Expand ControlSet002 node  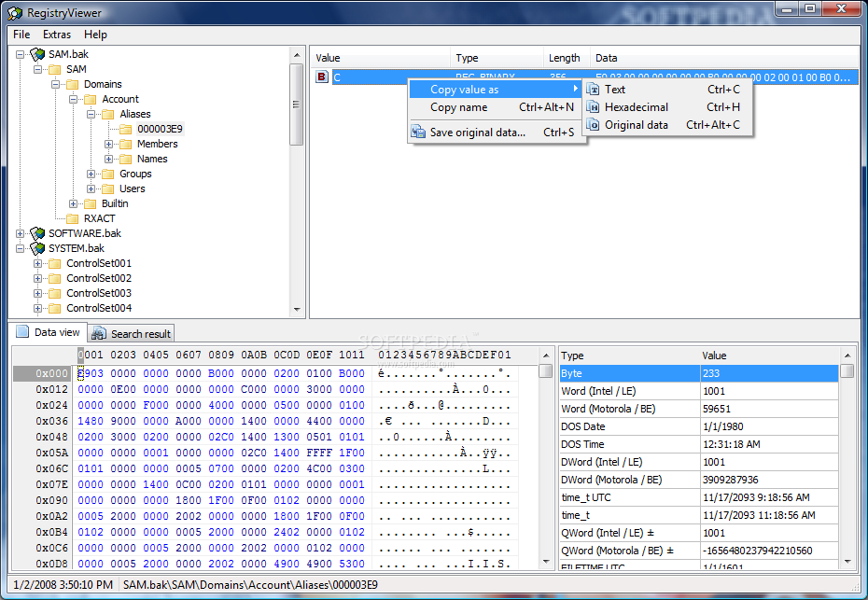coord(37,278)
